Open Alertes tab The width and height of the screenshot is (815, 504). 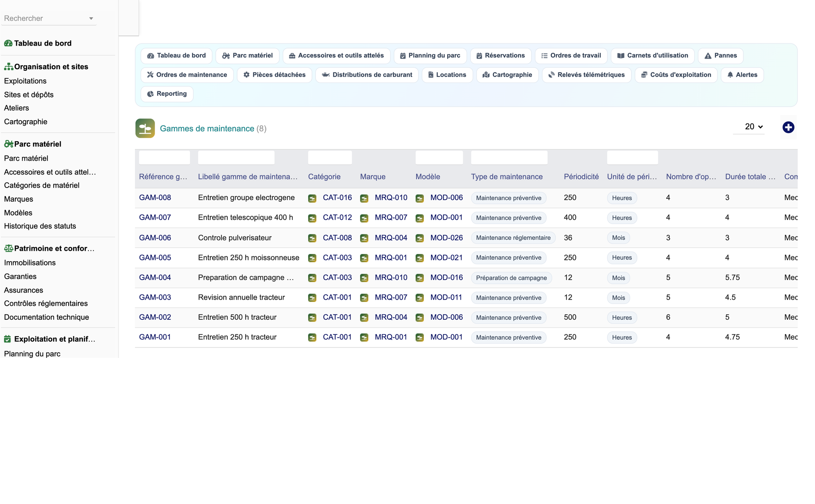click(742, 75)
